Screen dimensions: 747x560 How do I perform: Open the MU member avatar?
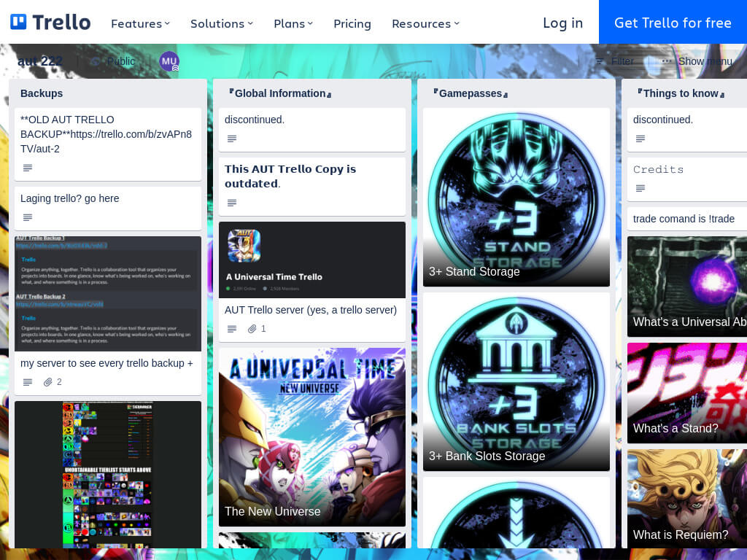pyautogui.click(x=169, y=61)
